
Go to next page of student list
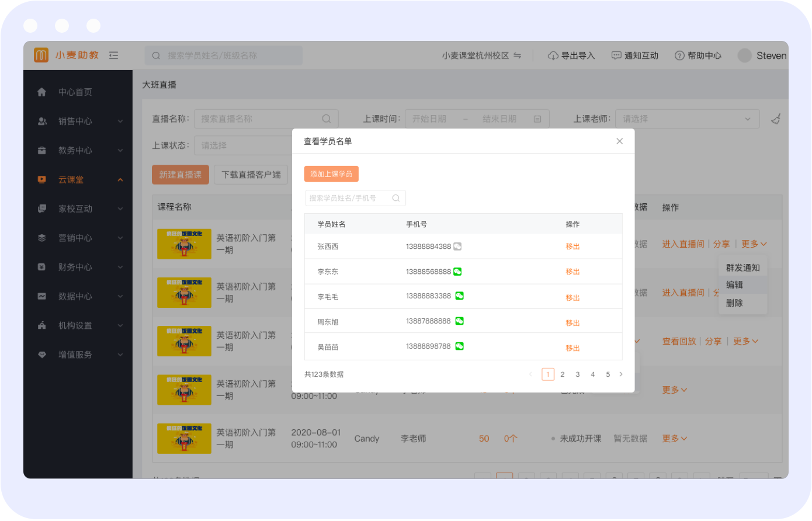pyautogui.click(x=621, y=374)
